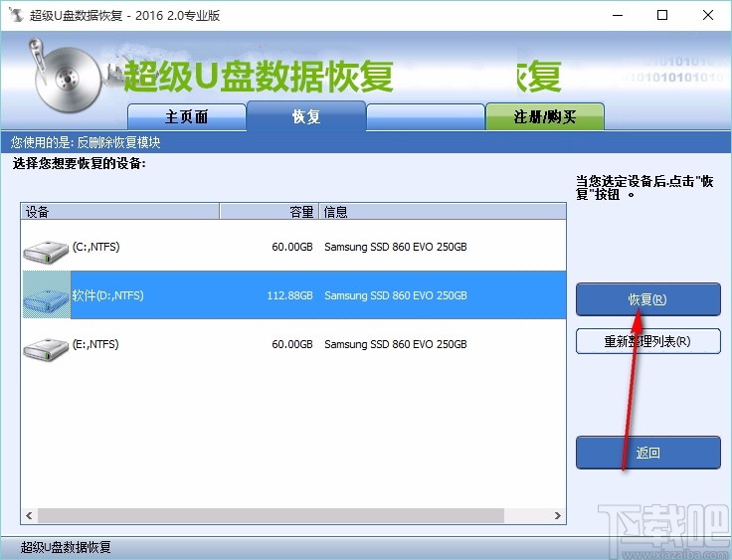Select the (C:,NTFS) device row

[x=294, y=247]
